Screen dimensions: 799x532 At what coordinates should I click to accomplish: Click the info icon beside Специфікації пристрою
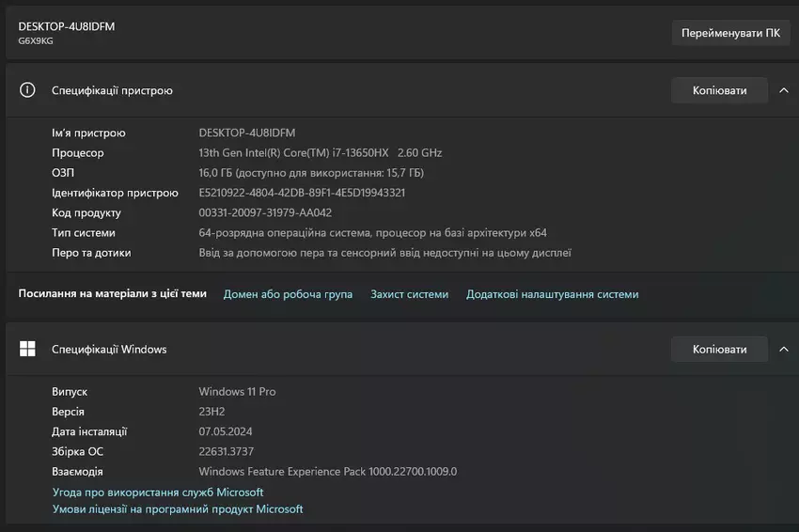28,90
